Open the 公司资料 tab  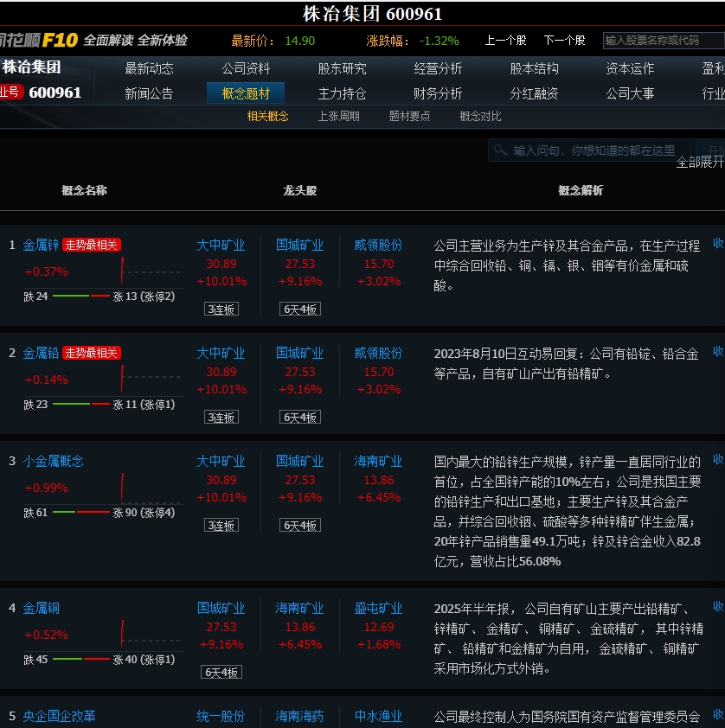[246, 68]
